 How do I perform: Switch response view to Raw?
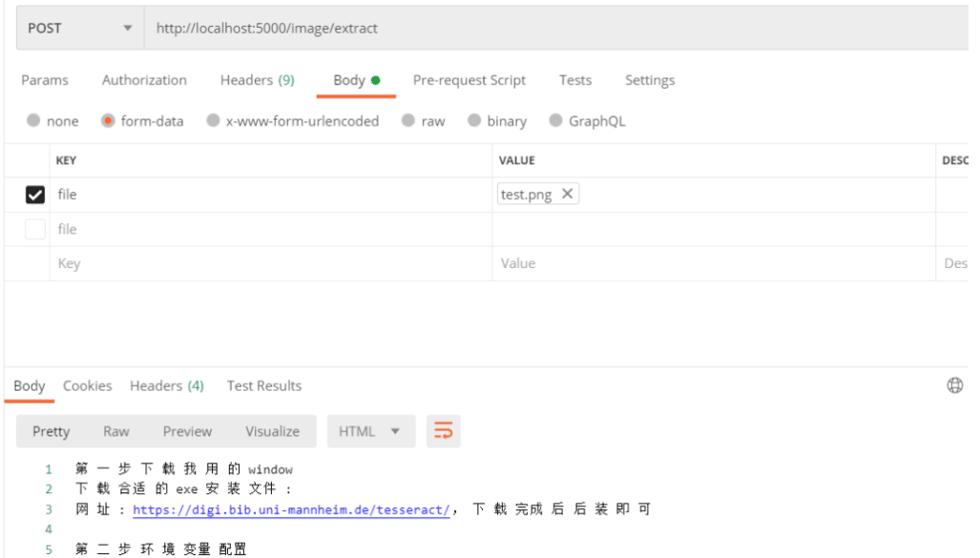pos(116,431)
